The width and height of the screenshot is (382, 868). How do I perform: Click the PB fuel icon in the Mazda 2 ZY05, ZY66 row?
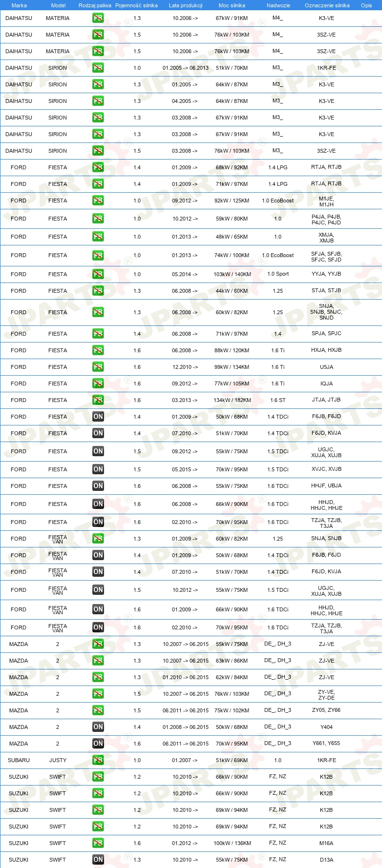pos(98,710)
